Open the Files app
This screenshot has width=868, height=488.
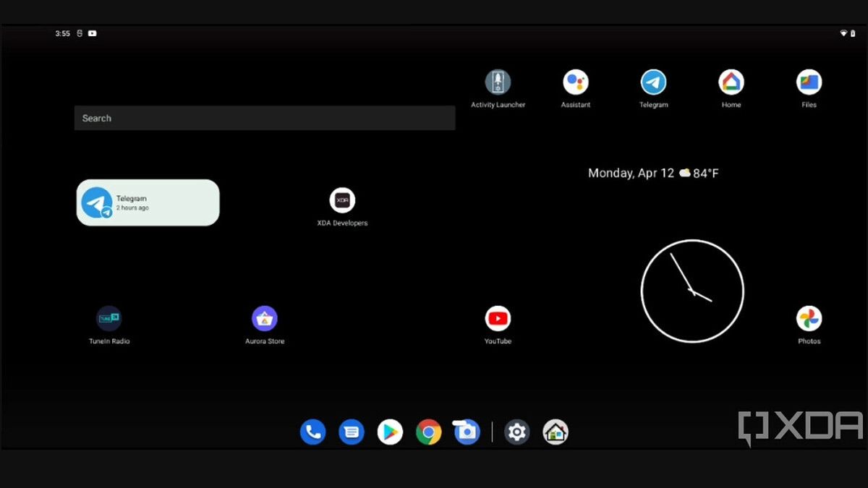point(808,82)
